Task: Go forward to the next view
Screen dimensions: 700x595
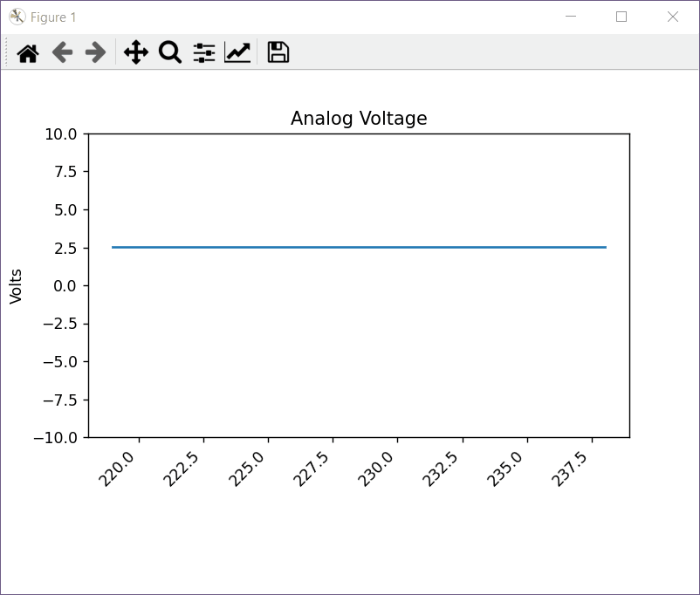Action: [x=95, y=53]
